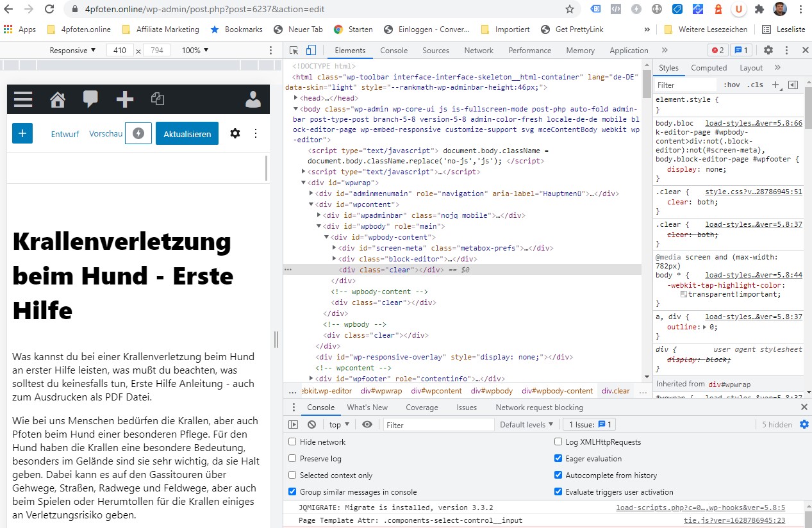Open the Network tab

coord(479,51)
